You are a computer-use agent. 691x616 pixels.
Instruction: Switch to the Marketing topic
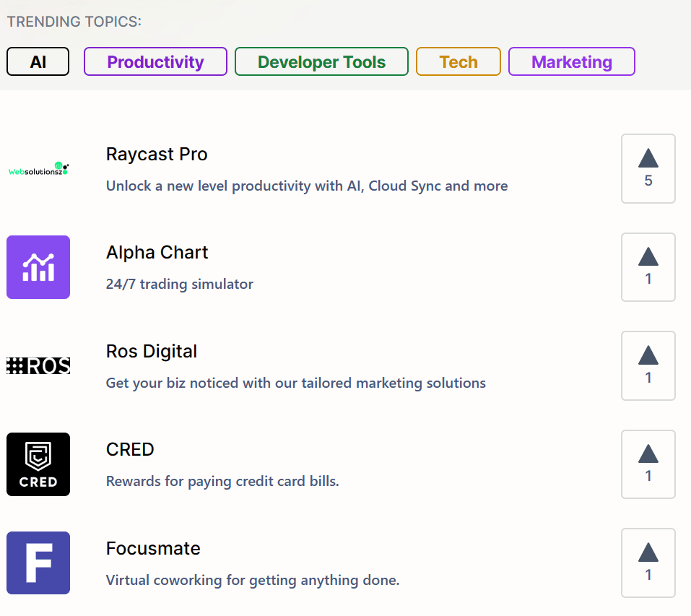(x=572, y=61)
